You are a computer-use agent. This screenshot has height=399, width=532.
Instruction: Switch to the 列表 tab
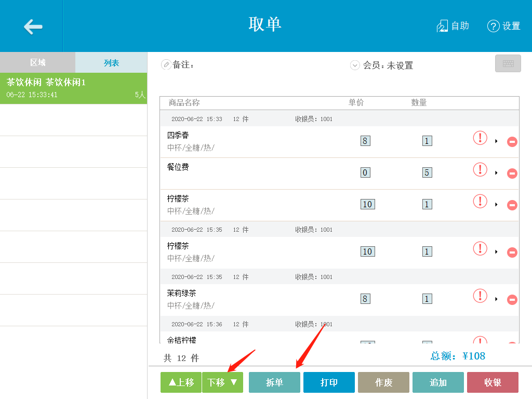click(x=111, y=62)
